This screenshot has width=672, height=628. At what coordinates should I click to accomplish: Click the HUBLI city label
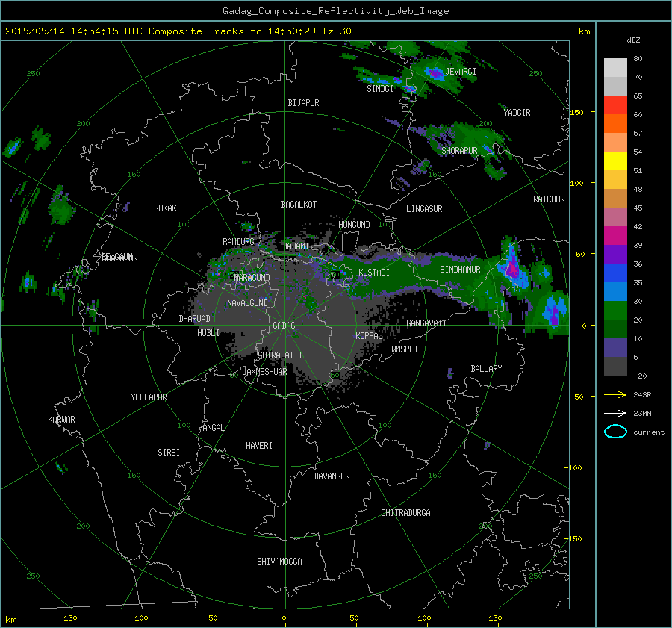click(208, 333)
